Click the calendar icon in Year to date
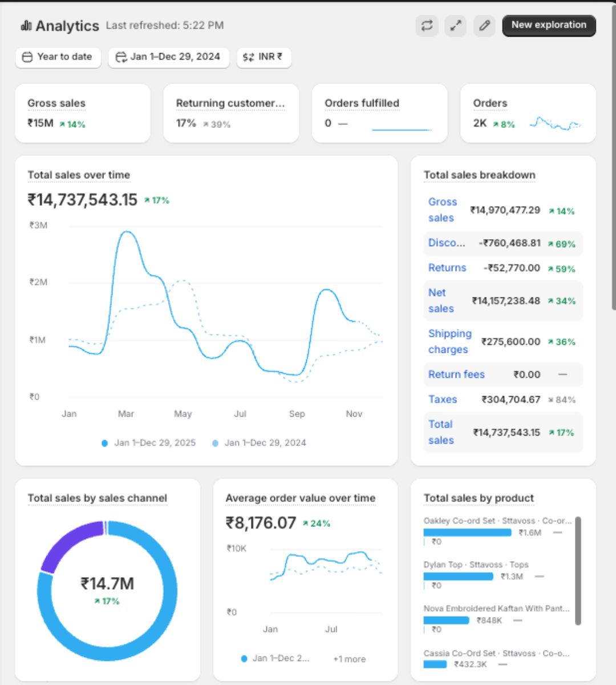Screen dimensions: 616x685 pyautogui.click(x=27, y=57)
